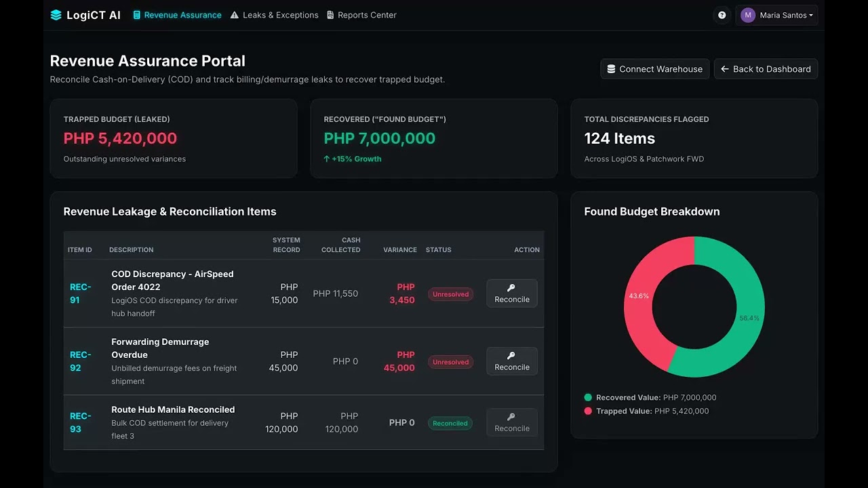868x488 pixels.
Task: Click the CASH COLLECTED column header
Action: point(341,245)
